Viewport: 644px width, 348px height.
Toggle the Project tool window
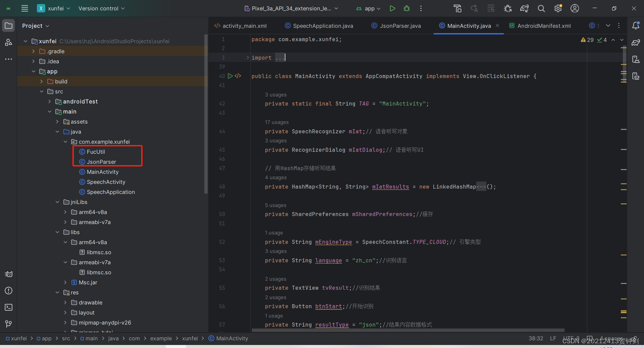(x=9, y=26)
